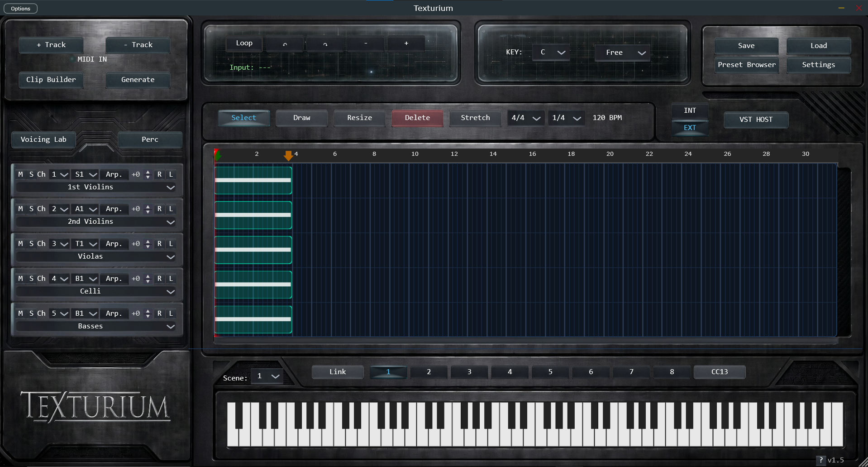Open the Options menu
The image size is (868, 467).
click(x=21, y=9)
